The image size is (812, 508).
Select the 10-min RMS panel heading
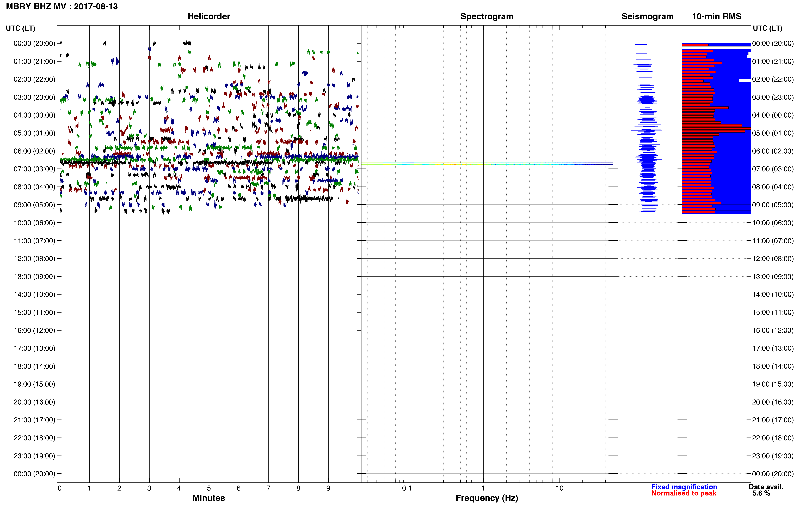[716, 16]
